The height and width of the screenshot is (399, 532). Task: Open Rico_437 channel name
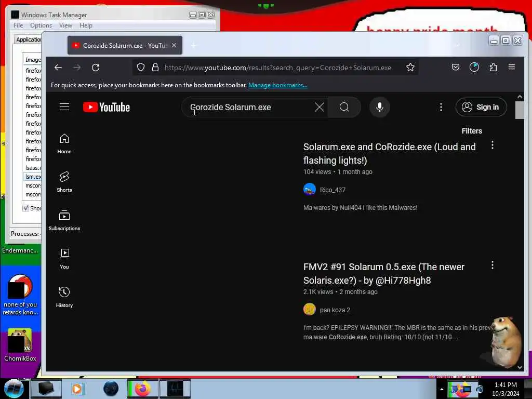click(332, 190)
